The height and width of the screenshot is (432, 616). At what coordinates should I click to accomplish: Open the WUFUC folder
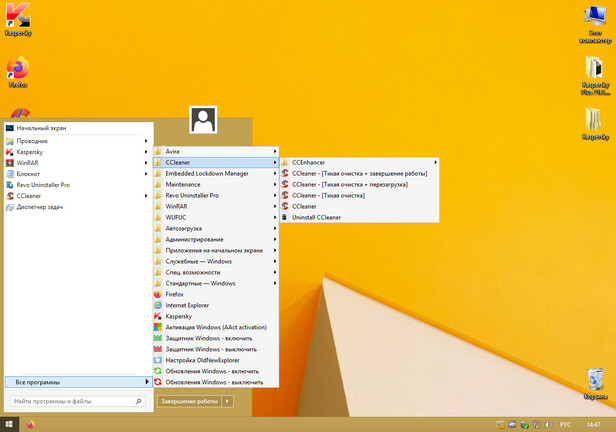[216, 217]
